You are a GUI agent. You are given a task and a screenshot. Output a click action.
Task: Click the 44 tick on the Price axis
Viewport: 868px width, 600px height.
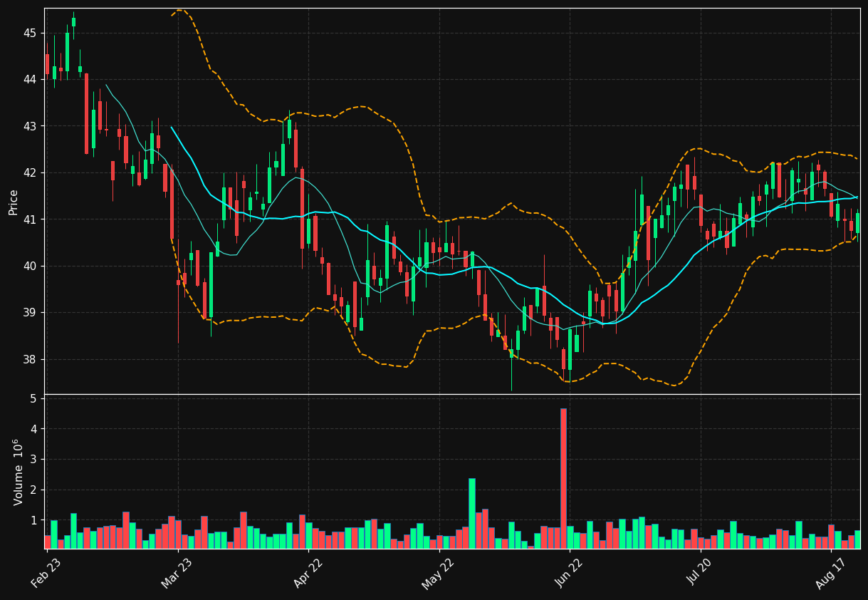[x=31, y=79]
